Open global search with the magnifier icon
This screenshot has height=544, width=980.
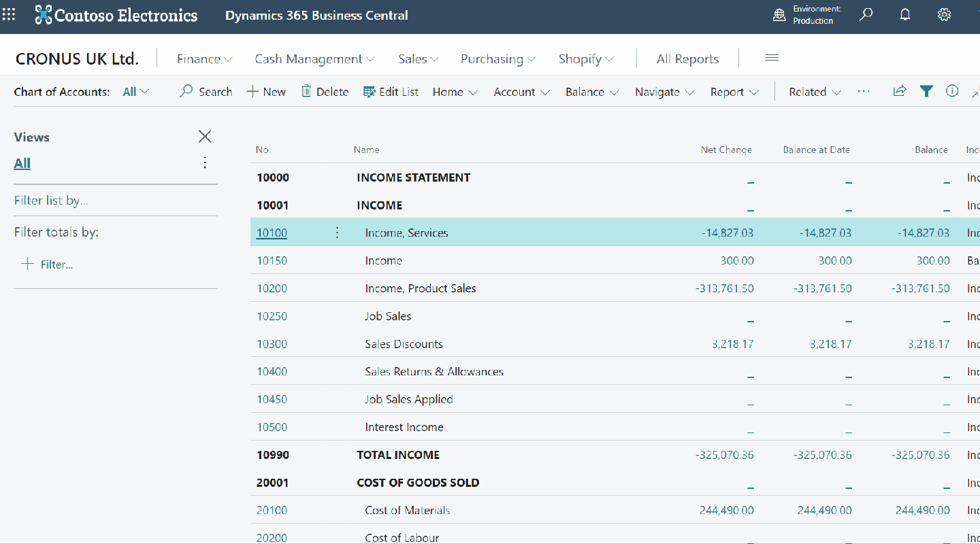(866, 14)
